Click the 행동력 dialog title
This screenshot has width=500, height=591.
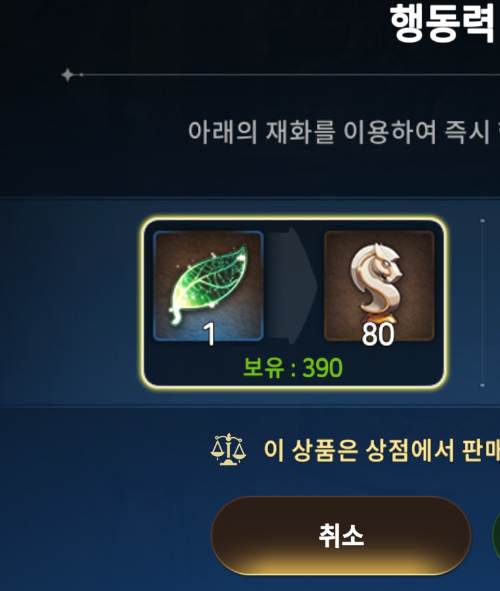coord(443,23)
